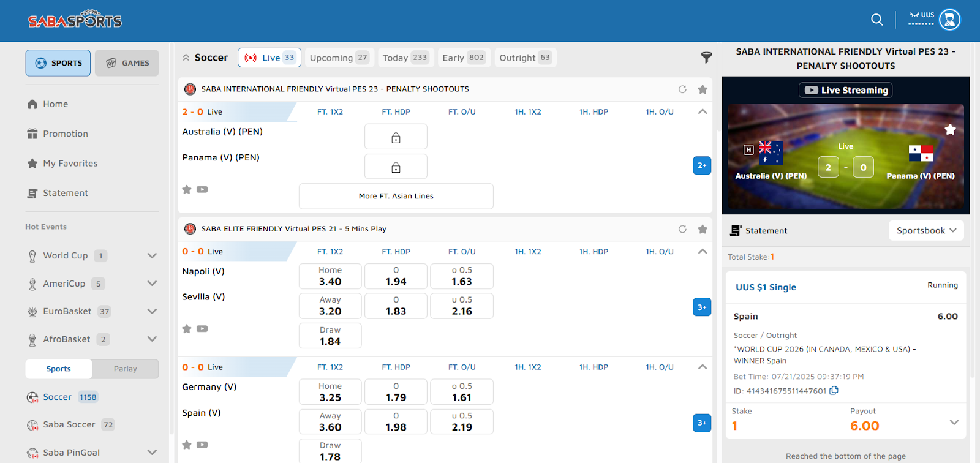Copy the bet ID with the copy icon

(x=834, y=391)
